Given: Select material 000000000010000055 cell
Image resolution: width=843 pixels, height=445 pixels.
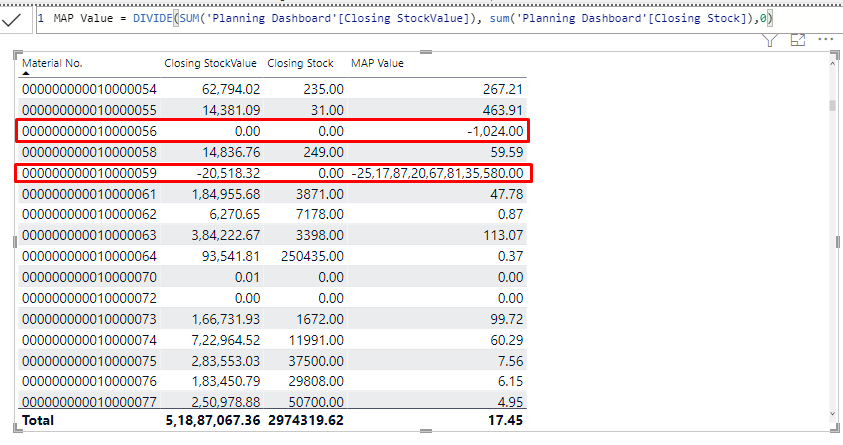Looking at the screenshot, I should point(89,110).
